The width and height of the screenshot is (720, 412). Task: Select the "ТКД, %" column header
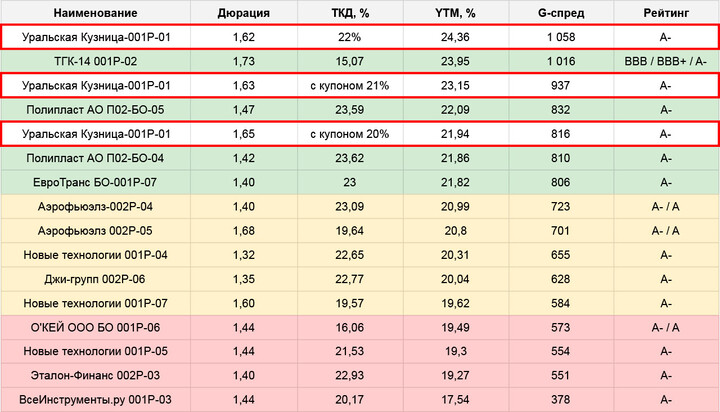pyautogui.click(x=350, y=13)
